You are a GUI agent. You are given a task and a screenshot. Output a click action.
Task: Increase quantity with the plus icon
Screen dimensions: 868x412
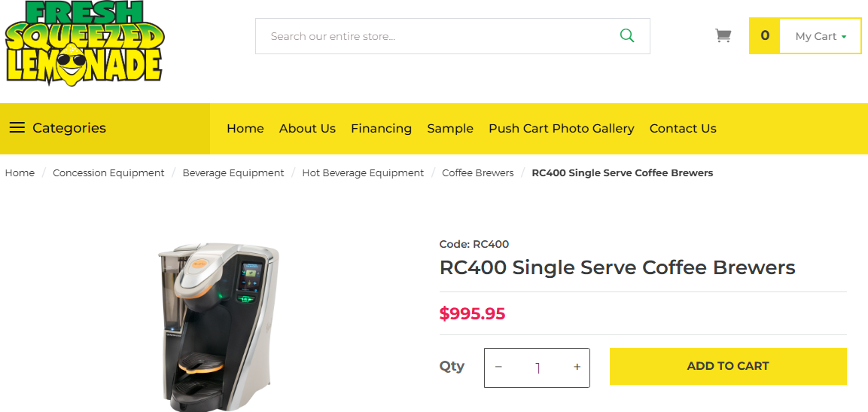tap(577, 368)
